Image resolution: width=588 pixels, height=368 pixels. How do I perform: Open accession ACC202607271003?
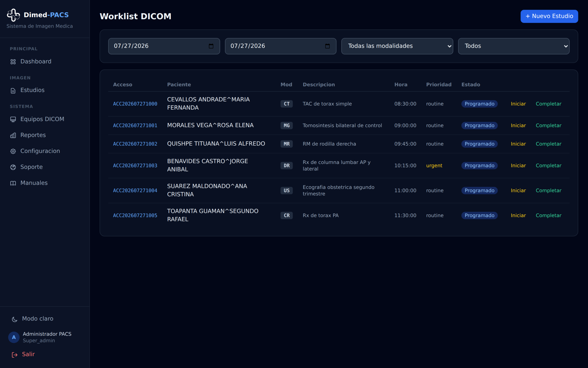click(x=135, y=166)
